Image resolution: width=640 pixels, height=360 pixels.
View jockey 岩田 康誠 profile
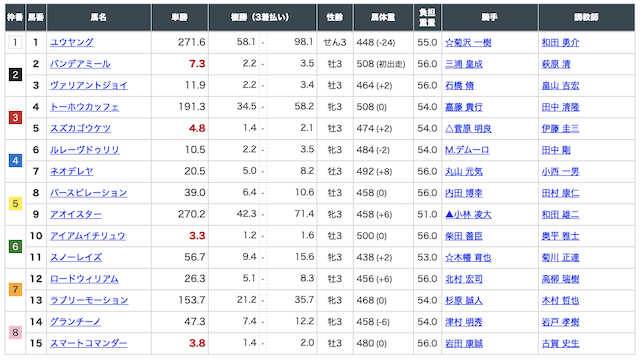[x=464, y=343]
